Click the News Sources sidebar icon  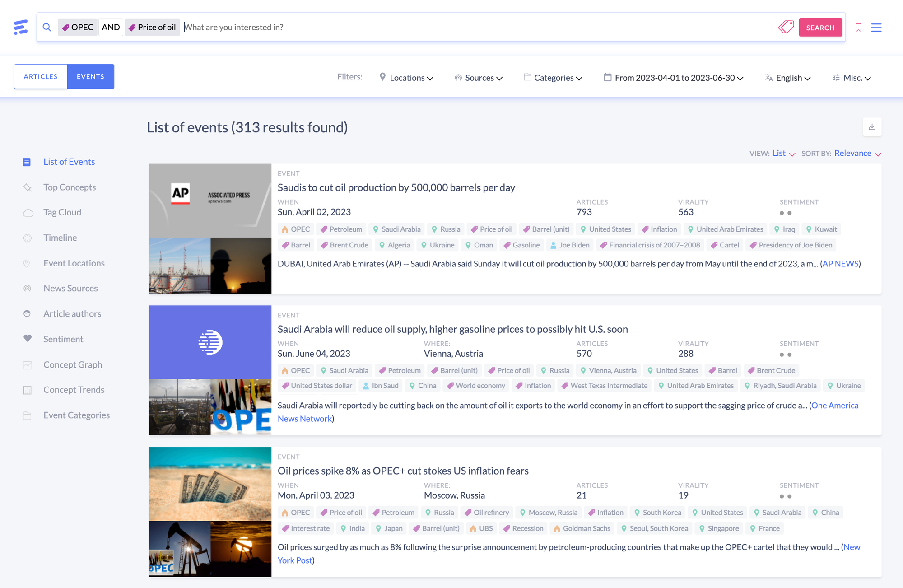click(x=28, y=289)
